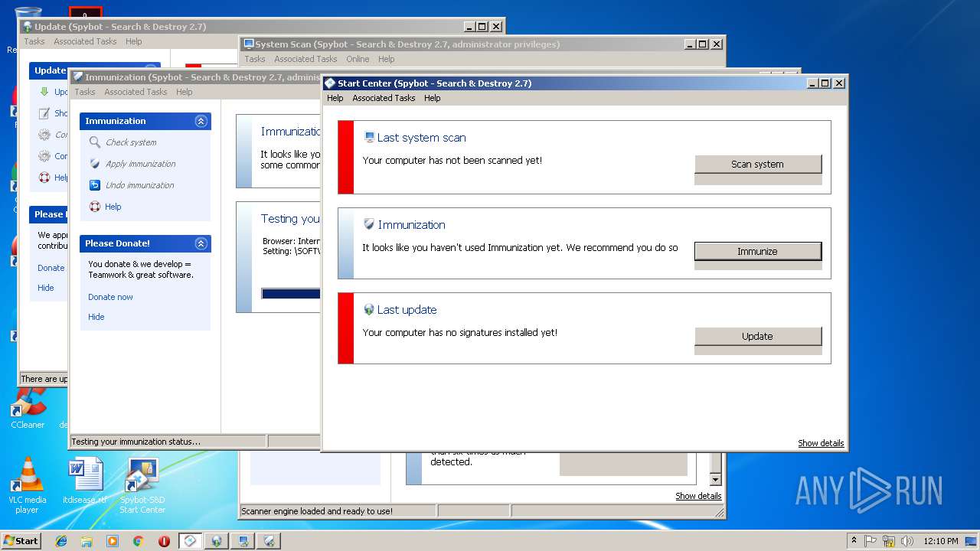Open Internet Explorer from the taskbar
980x551 pixels.
(61, 541)
